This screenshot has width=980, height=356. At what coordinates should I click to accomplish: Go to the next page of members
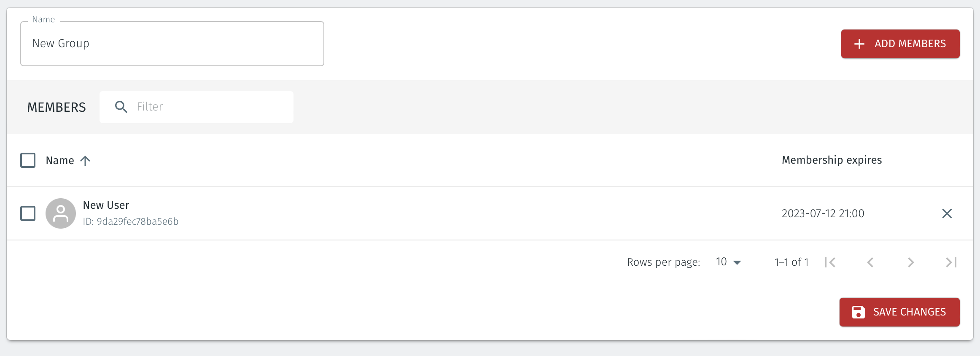(910, 262)
